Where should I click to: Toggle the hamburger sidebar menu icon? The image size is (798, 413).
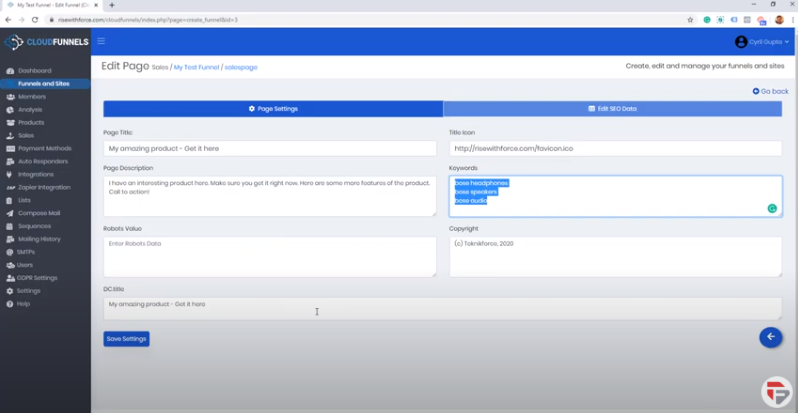pos(101,41)
